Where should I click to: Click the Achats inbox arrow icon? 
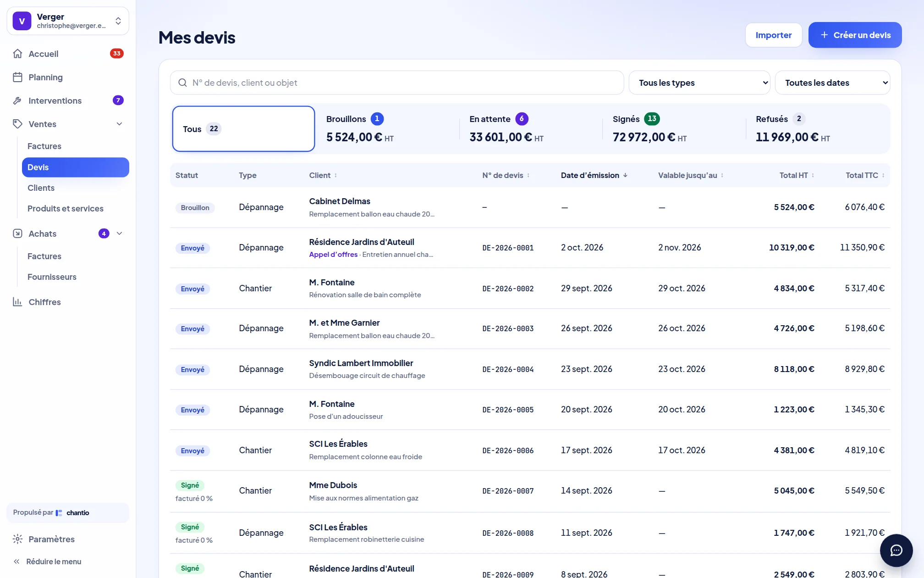click(x=17, y=233)
